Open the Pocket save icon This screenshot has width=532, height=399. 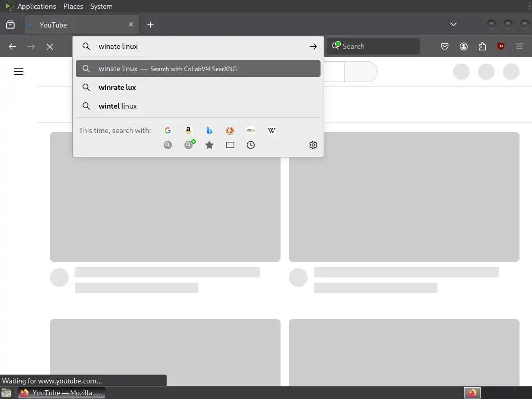pos(445,46)
